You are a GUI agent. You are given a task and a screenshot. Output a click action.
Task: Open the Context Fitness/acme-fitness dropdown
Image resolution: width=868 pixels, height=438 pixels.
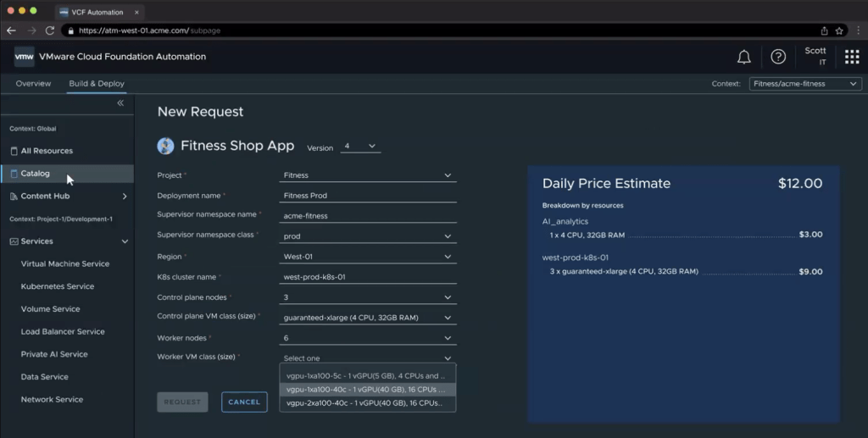coord(804,84)
